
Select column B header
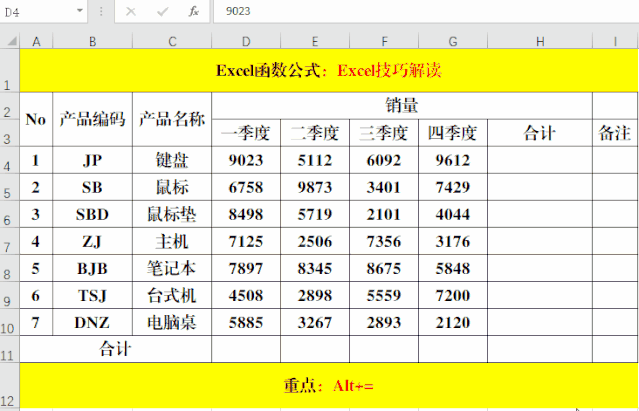pos(92,41)
